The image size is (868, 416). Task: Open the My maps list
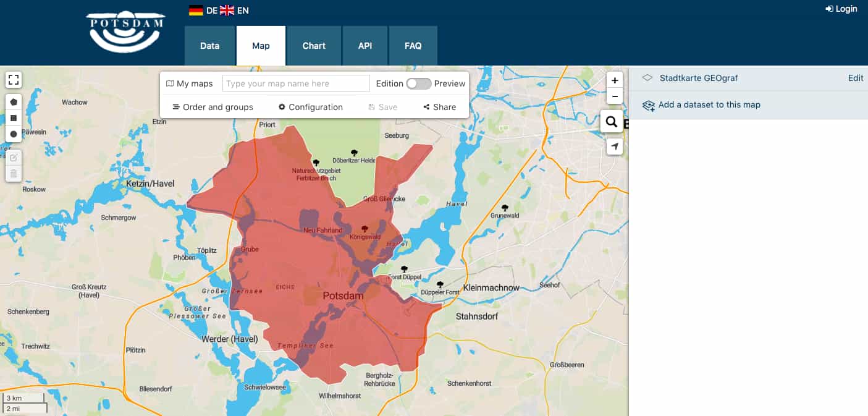(190, 83)
